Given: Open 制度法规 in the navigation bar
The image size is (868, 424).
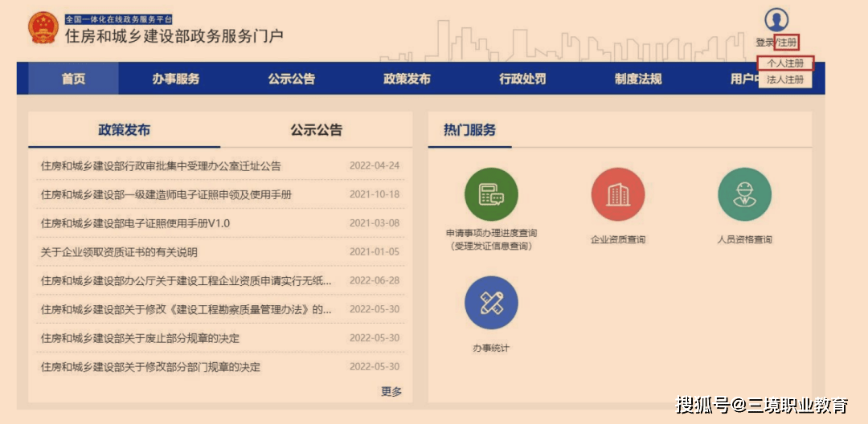Looking at the screenshot, I should click(x=638, y=79).
